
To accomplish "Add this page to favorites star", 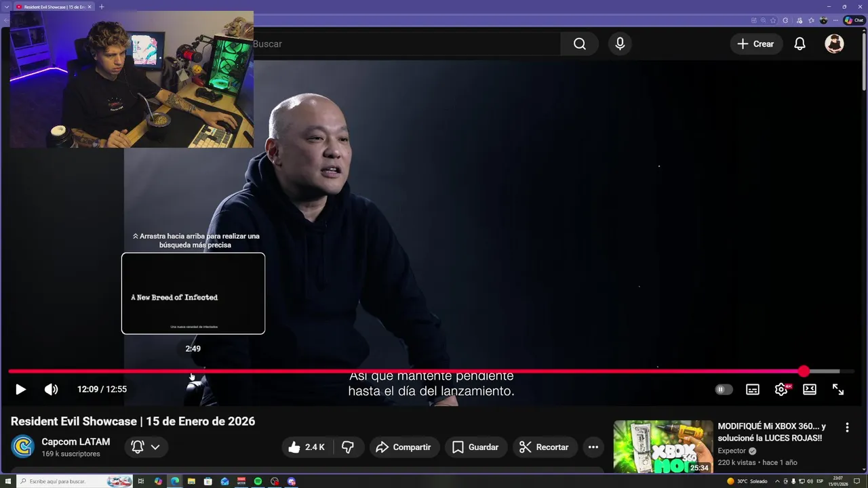I will coord(774,20).
